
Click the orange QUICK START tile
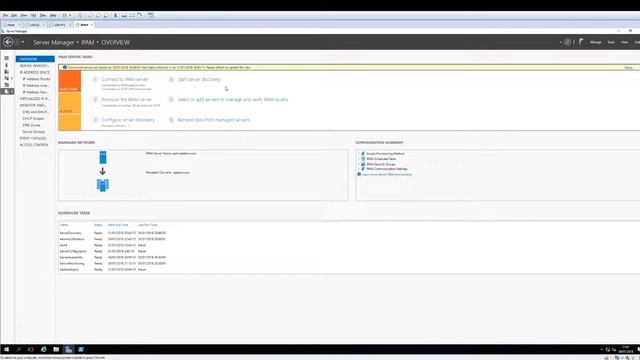[69, 82]
